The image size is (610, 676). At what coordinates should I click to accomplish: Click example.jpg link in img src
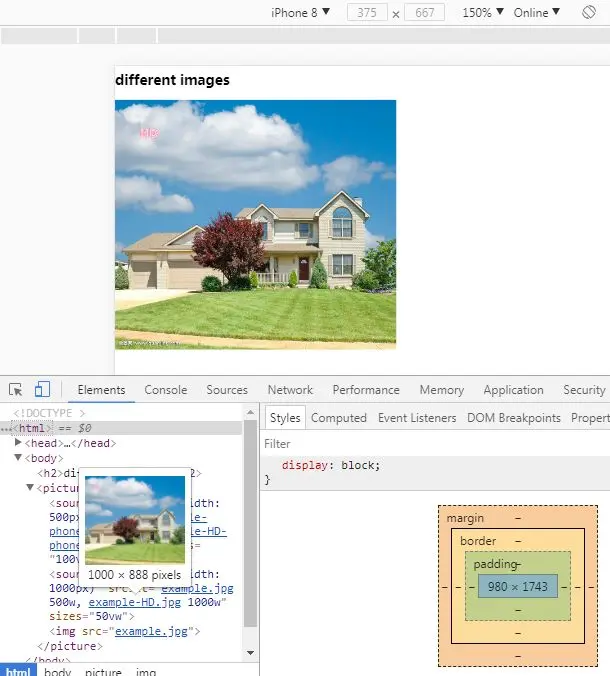(x=151, y=632)
